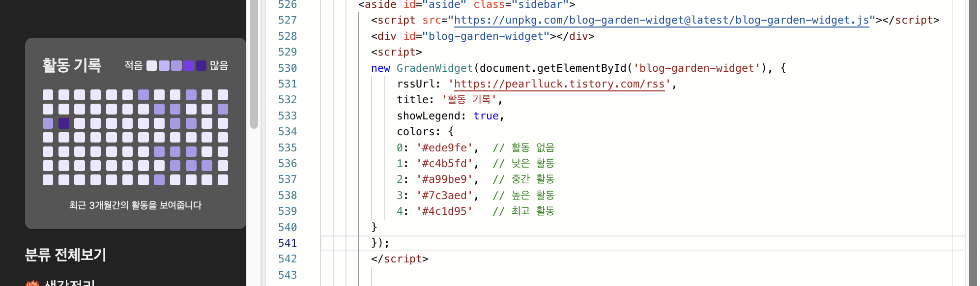Click the '#c4b5fd' color value

coord(444,164)
